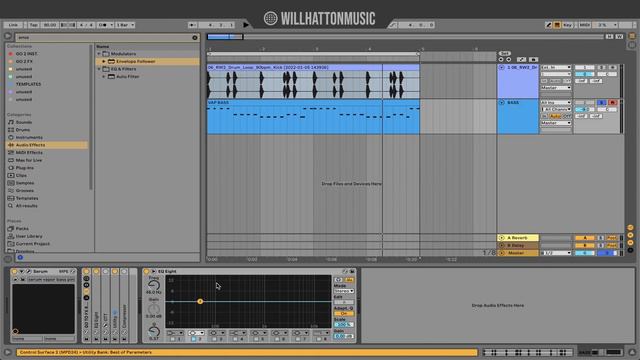This screenshot has width=640, height=360.
Task: Select the GO 2 FX collection
Action: [24, 61]
